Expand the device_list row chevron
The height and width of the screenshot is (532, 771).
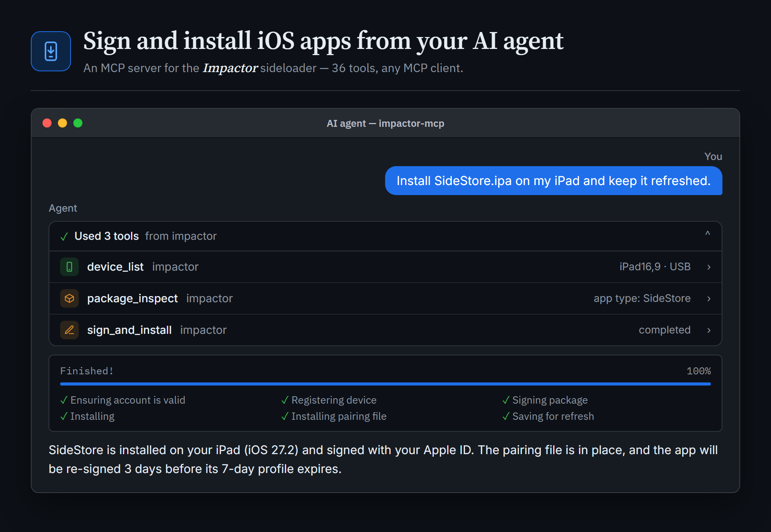tap(709, 267)
